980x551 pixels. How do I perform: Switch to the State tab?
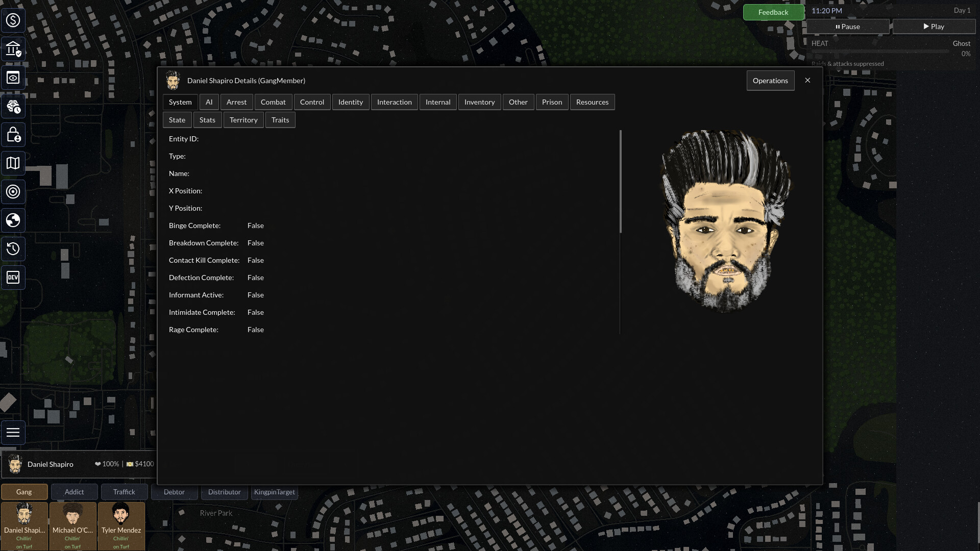coord(177,120)
